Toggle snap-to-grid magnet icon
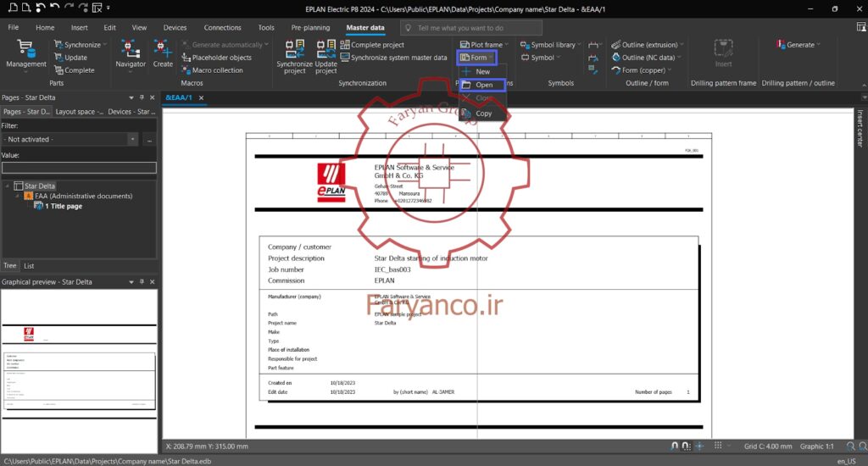868x466 pixels. click(x=687, y=446)
